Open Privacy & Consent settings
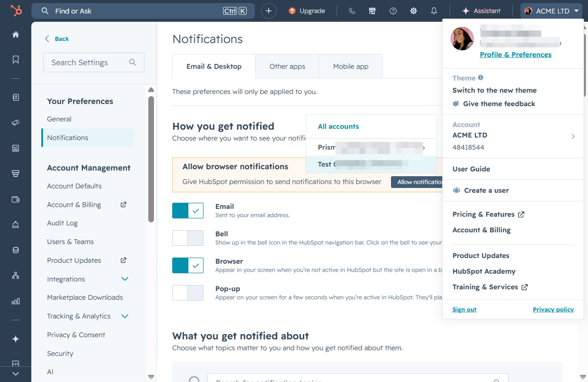This screenshot has width=588, height=382. (76, 335)
